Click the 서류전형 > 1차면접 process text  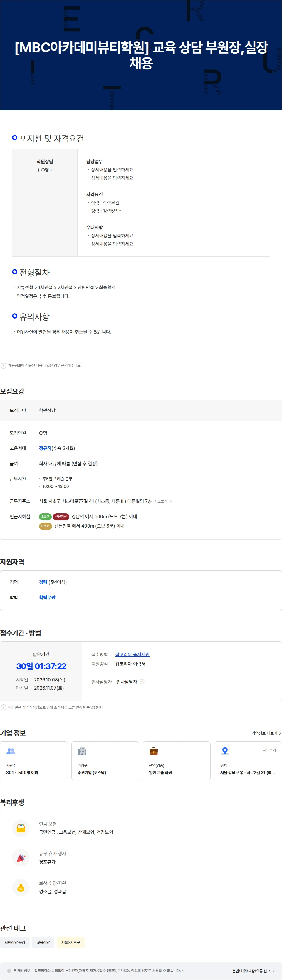coord(66,287)
